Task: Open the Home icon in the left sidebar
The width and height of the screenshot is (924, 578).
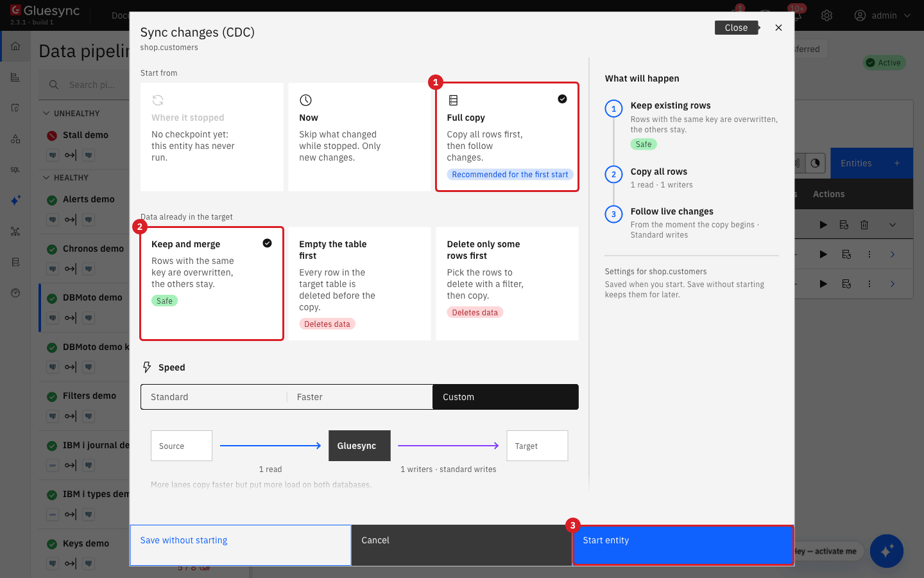Action: [15, 46]
